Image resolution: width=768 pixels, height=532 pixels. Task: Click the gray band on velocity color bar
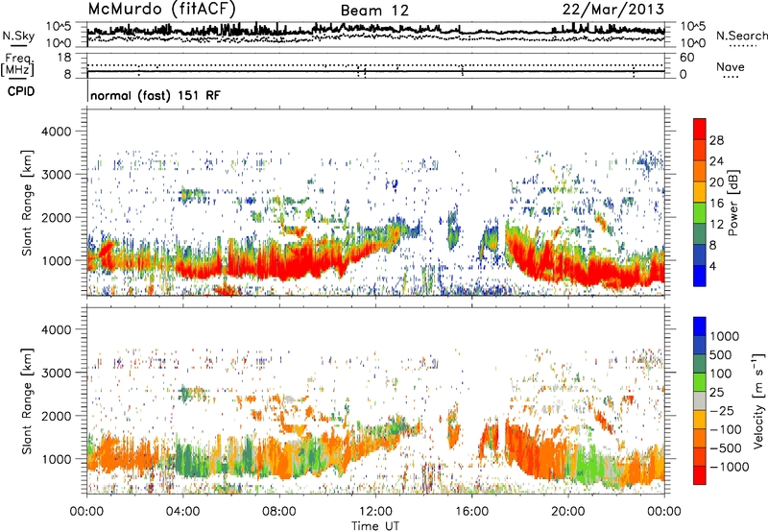coord(699,401)
